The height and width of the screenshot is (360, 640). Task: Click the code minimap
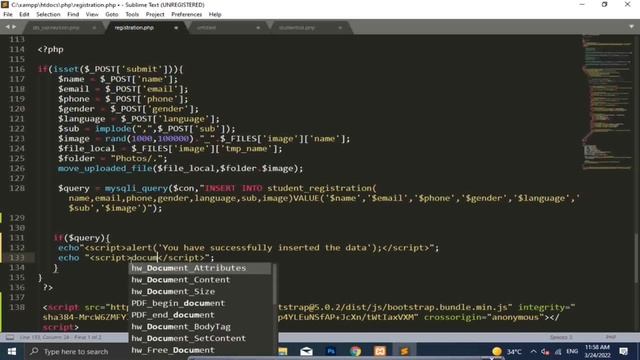pos(607,102)
